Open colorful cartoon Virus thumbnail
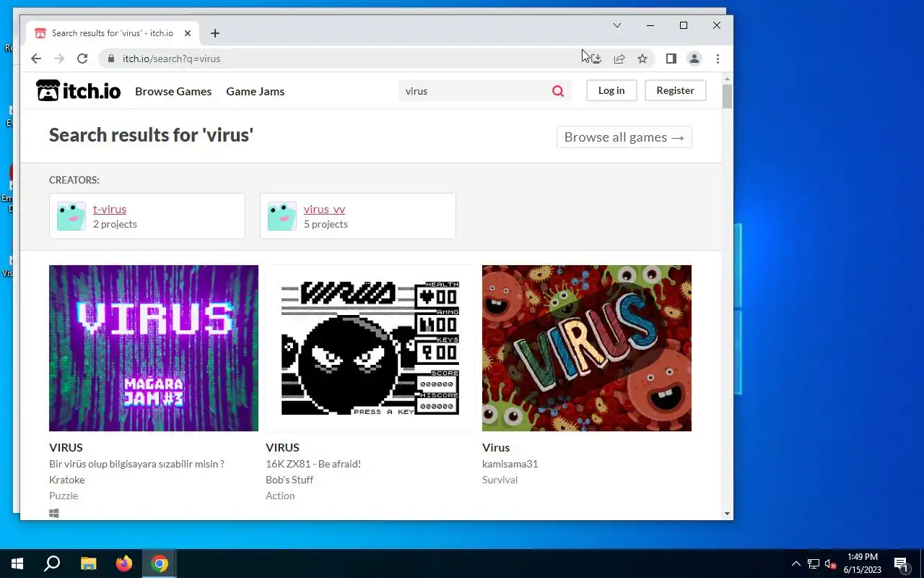This screenshot has height=578, width=924. 587,348
